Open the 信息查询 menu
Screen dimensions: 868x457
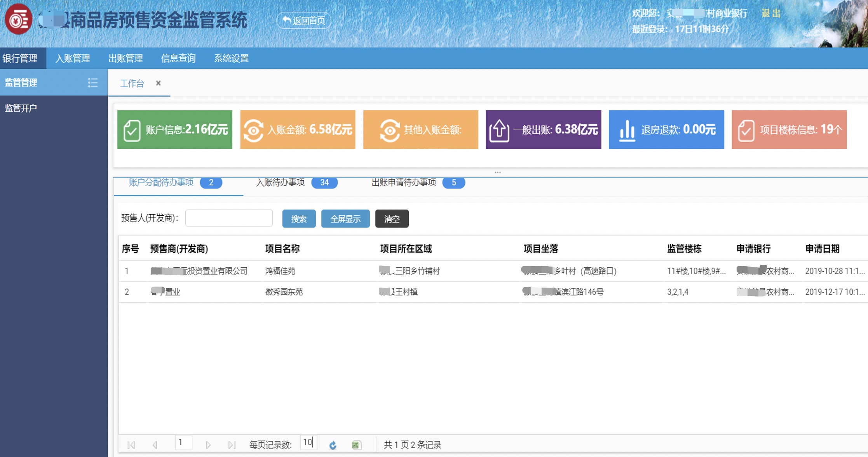[178, 58]
